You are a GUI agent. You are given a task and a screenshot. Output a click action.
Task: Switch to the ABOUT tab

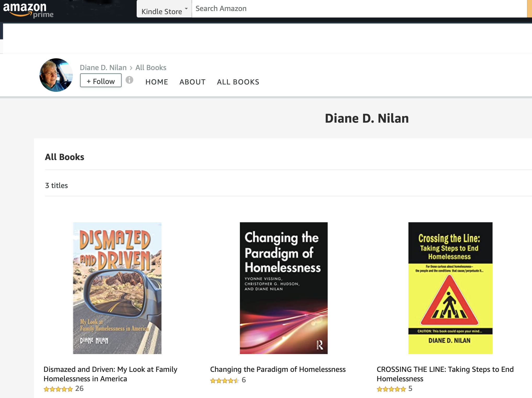(193, 82)
